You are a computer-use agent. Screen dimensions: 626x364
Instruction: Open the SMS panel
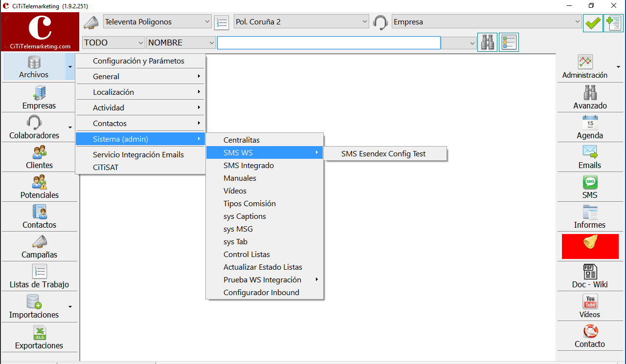click(x=590, y=187)
